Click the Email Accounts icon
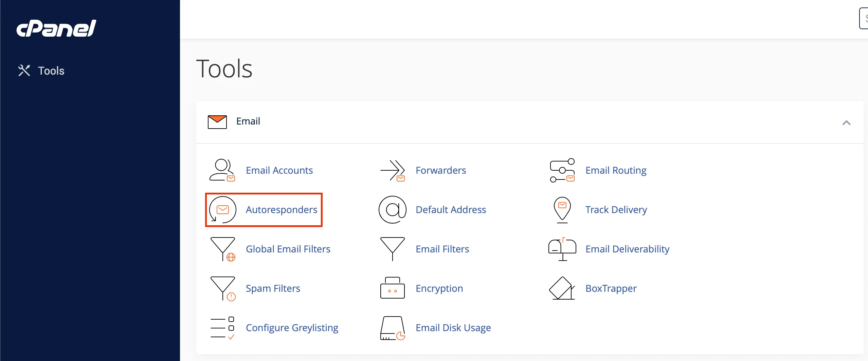Image resolution: width=868 pixels, height=361 pixels. [x=222, y=170]
